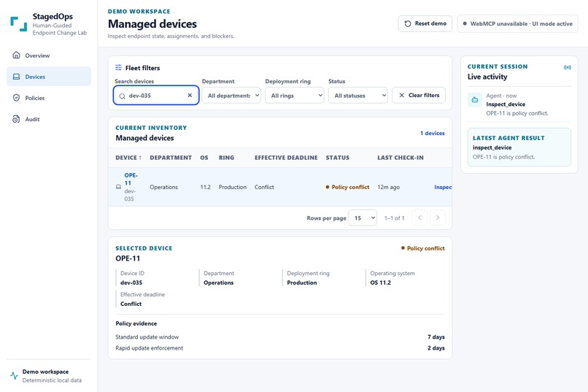Click the '12m ago' check-in cell

(x=389, y=187)
